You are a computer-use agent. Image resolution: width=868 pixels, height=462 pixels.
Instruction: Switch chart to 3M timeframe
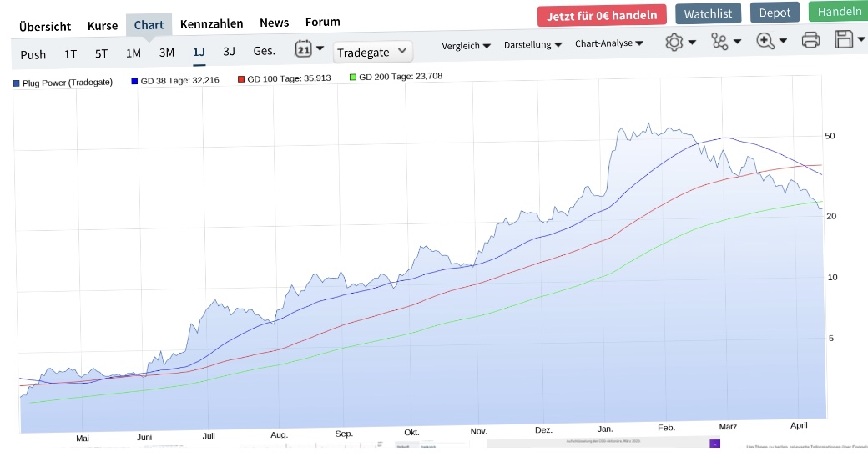pyautogui.click(x=167, y=53)
